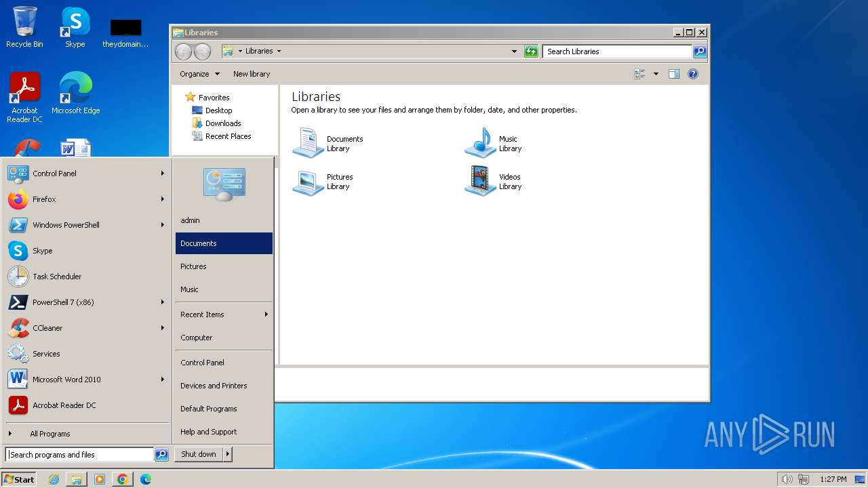Click the green Refresh button beside address bar

coord(531,52)
